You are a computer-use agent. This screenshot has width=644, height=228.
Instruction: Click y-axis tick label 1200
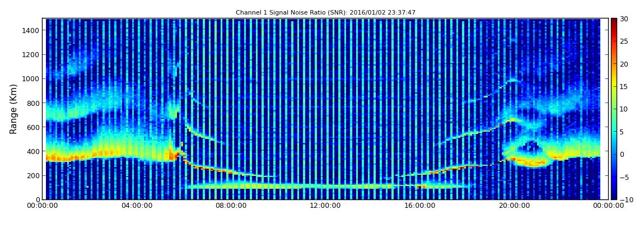tap(31, 55)
